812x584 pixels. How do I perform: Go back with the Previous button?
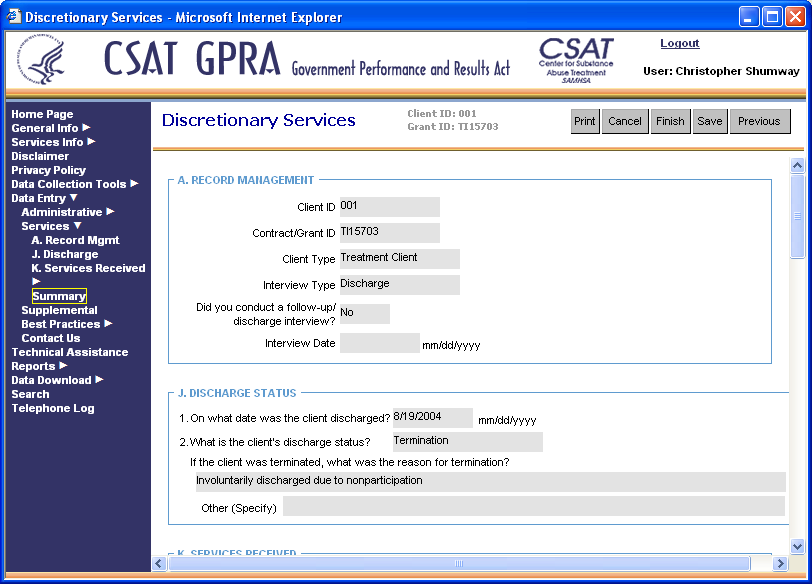759,121
